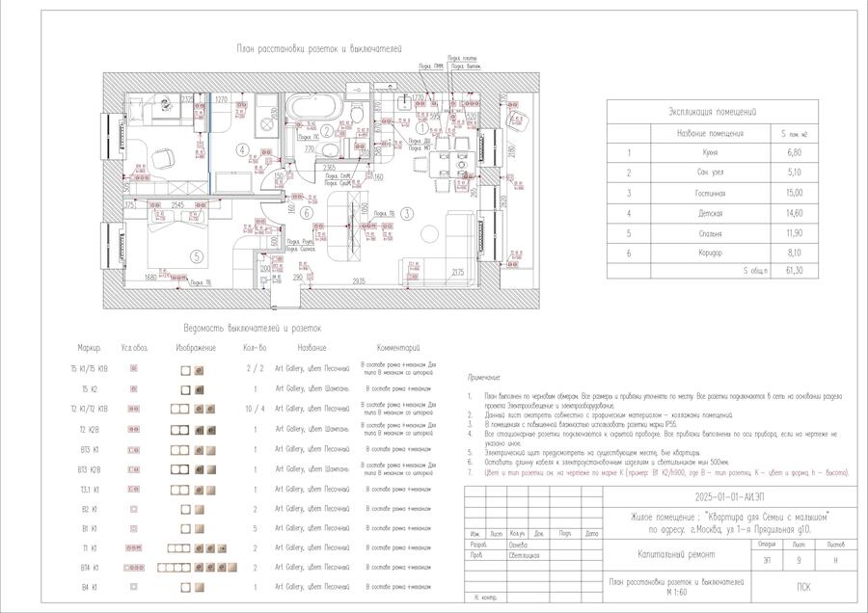Click the 'Экспликация помещений' table title
Screen dimensions: 868x613
pyautogui.click(x=712, y=112)
